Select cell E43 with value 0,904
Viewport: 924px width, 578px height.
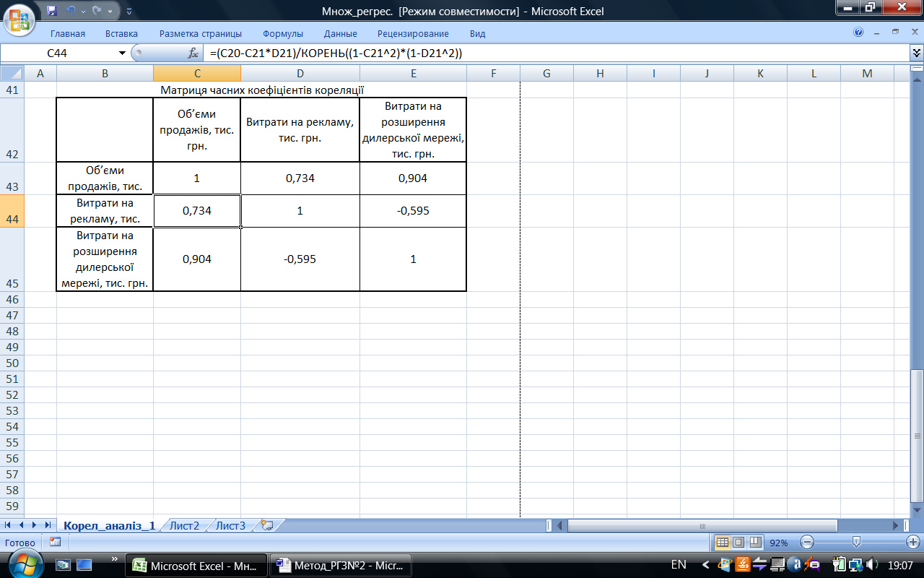pos(413,178)
